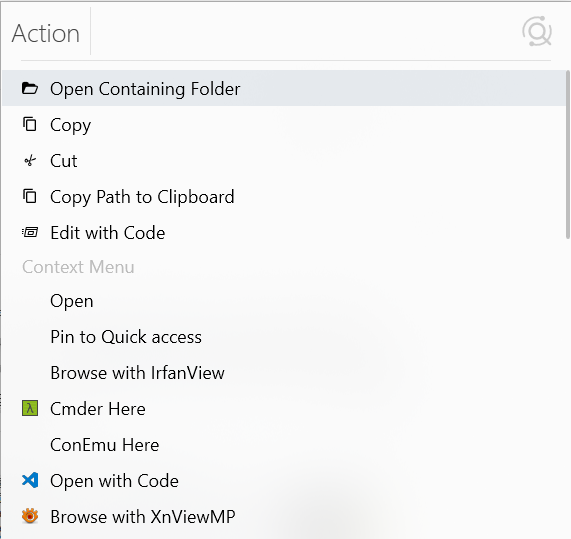Click the scissors icon next to Cut
571x539 pixels.
pos(30,160)
